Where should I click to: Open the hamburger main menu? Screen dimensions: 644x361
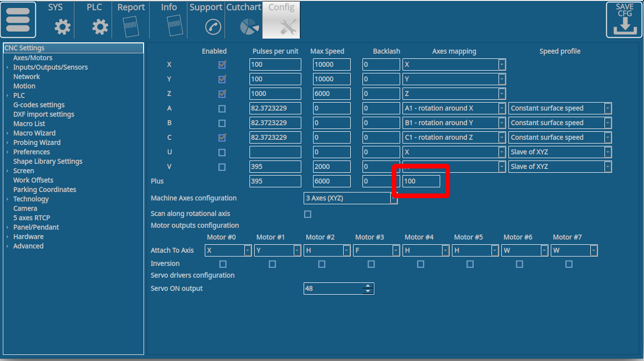18,20
